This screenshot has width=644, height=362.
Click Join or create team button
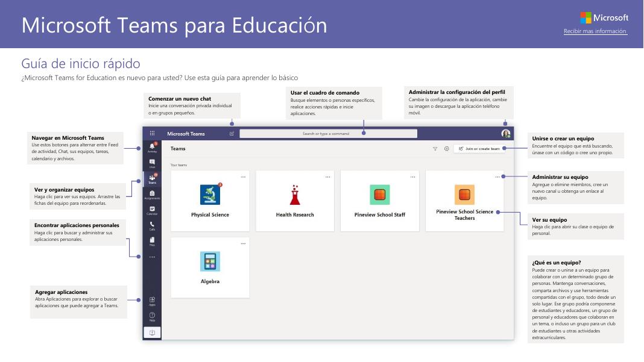tap(479, 149)
